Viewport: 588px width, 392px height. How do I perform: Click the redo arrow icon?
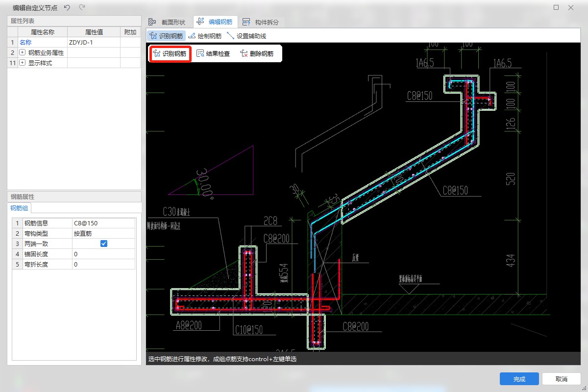(82, 7)
